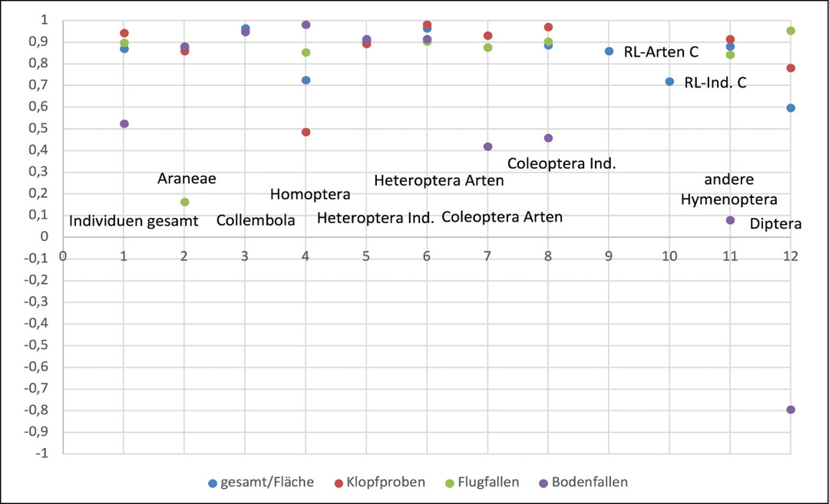Click red legend marker for Klopfproben

pos(339,483)
